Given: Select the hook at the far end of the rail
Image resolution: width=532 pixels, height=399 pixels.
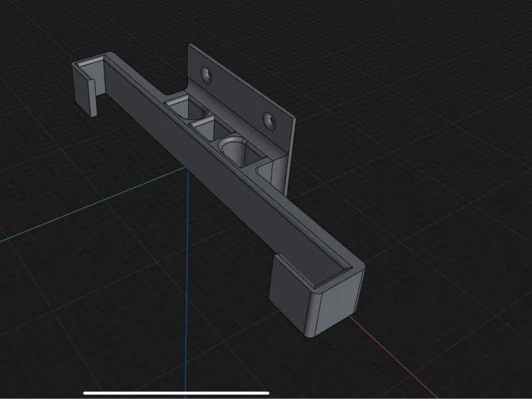Looking at the screenshot, I should [88, 85].
